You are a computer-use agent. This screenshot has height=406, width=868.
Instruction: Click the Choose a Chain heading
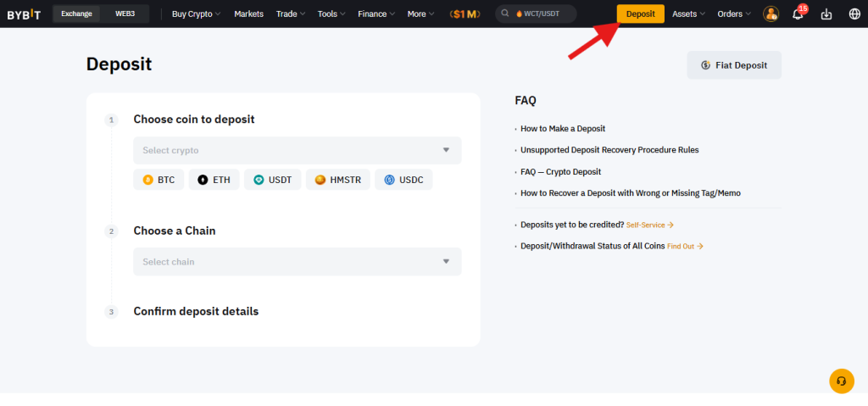[x=175, y=231]
